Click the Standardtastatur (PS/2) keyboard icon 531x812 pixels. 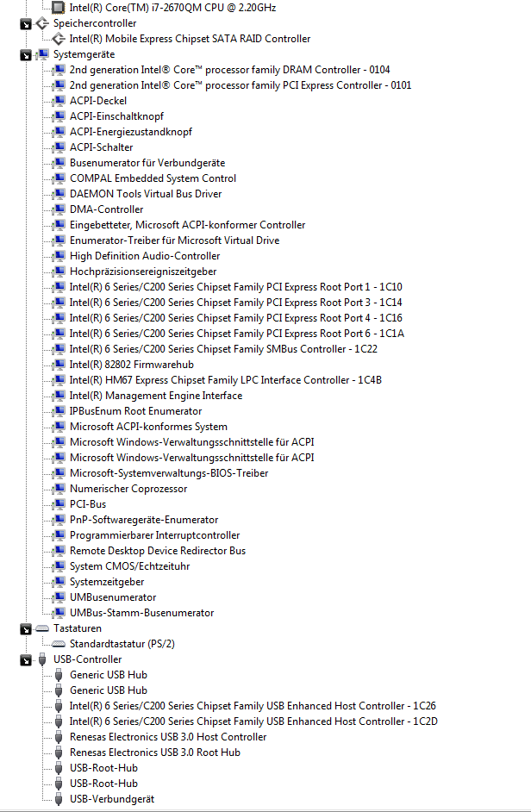point(58,644)
